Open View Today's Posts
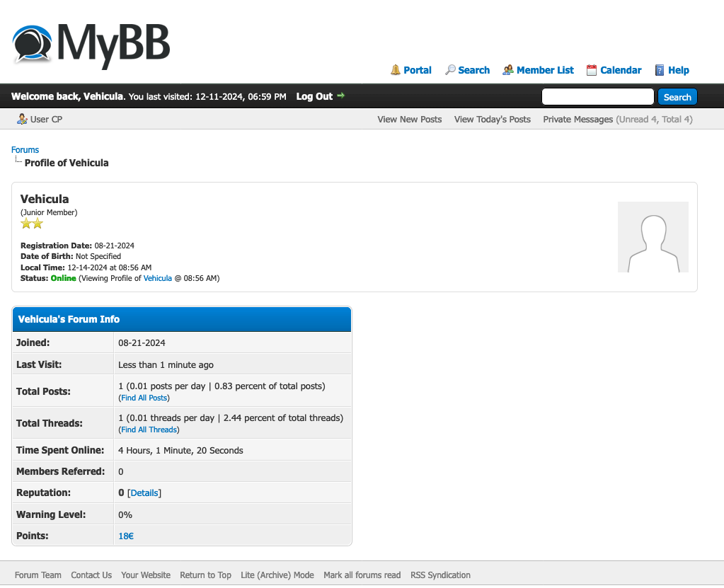Screen dimensions: 724x588 (x=492, y=120)
